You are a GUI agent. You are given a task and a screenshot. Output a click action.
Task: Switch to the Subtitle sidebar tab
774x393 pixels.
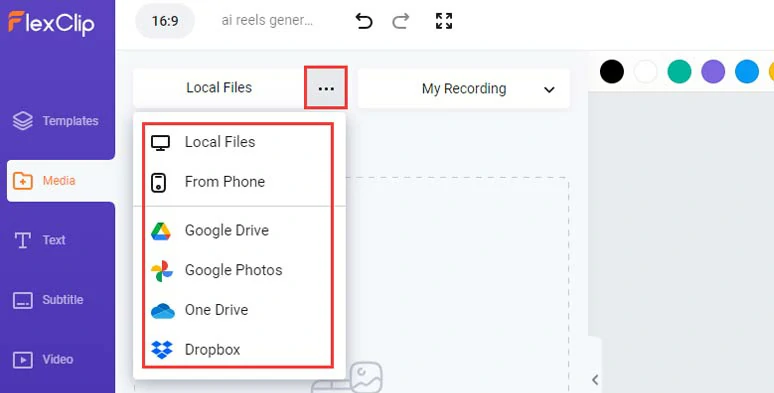[48, 300]
